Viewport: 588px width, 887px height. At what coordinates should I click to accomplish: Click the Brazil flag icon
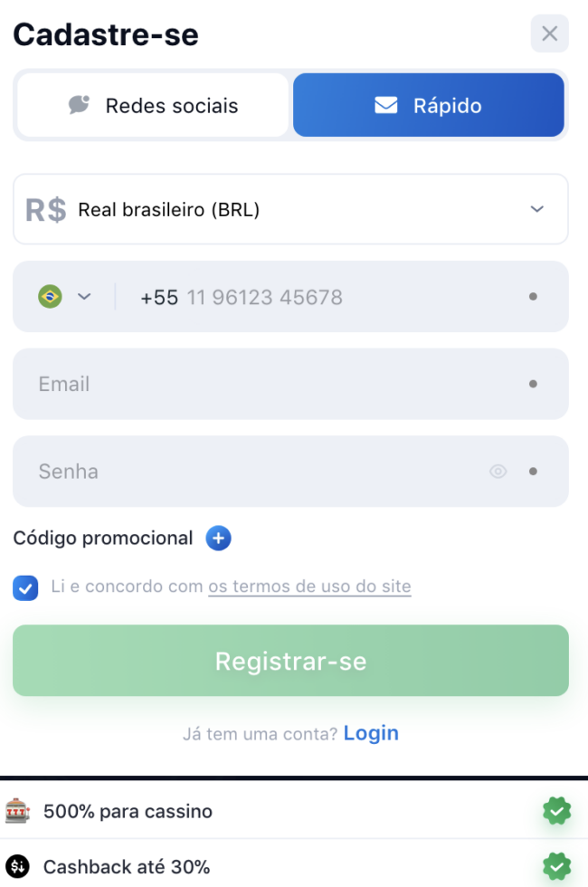pos(50,297)
